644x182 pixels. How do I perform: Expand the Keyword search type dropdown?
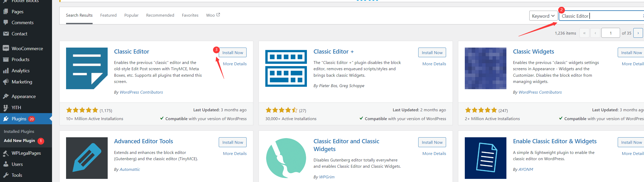(543, 16)
